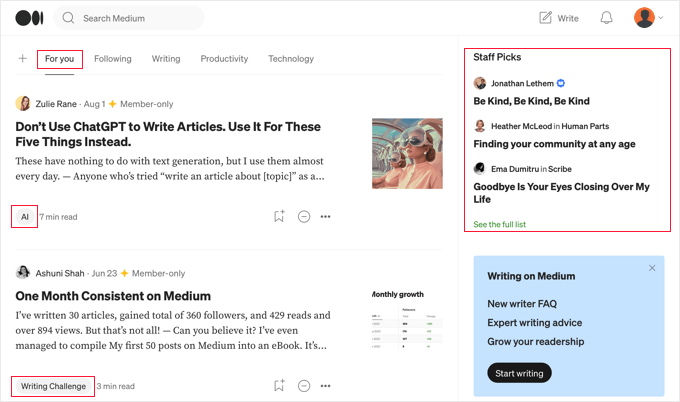
Task: Close the Writing on Medium panel
Action: [652, 268]
